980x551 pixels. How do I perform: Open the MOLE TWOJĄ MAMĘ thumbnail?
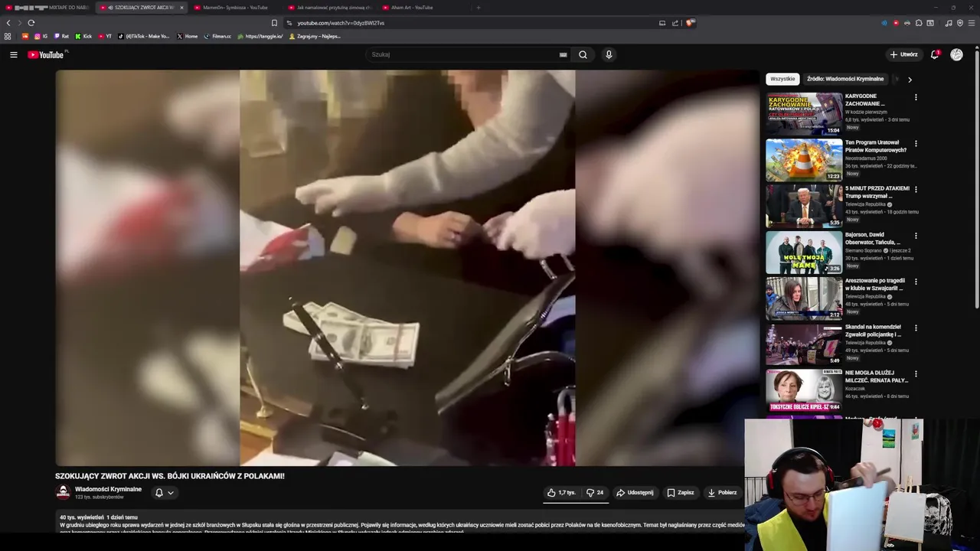pos(804,253)
